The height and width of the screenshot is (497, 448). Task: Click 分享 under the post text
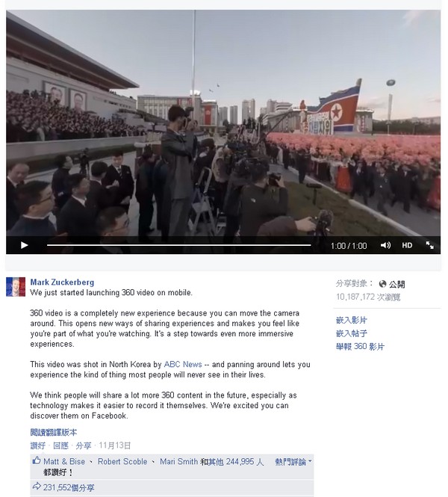(84, 445)
